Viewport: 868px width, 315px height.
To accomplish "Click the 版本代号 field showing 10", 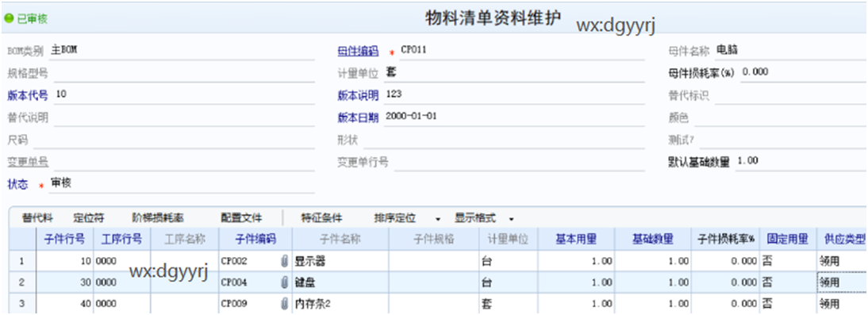I will [x=183, y=94].
